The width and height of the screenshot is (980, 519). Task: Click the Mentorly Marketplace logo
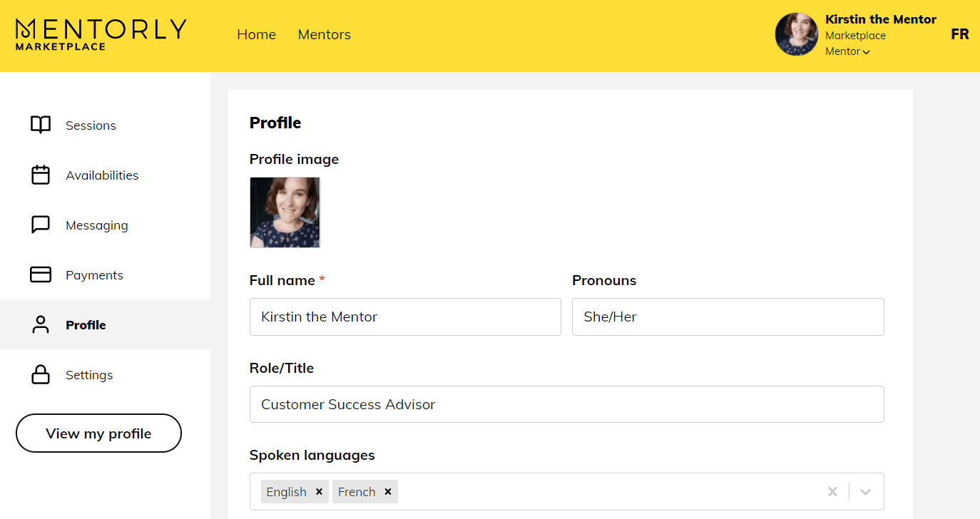point(101,34)
